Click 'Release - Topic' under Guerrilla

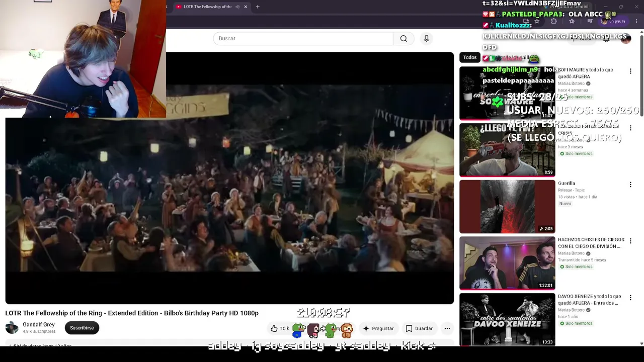tap(571, 191)
